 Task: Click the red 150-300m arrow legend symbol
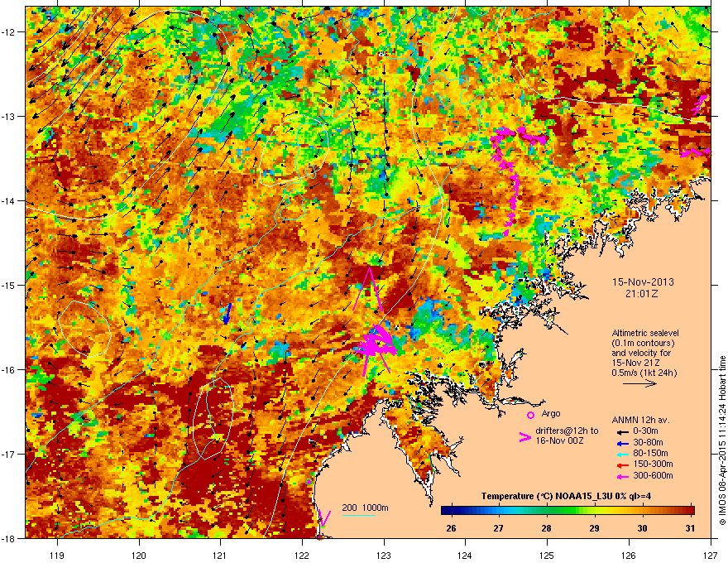623,464
